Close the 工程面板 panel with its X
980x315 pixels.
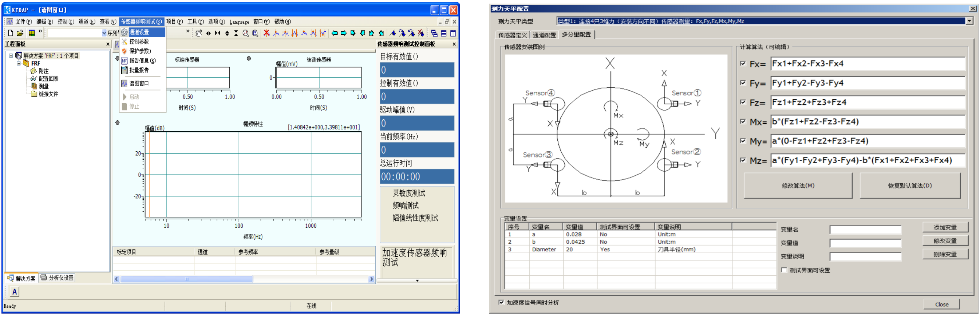tap(108, 44)
